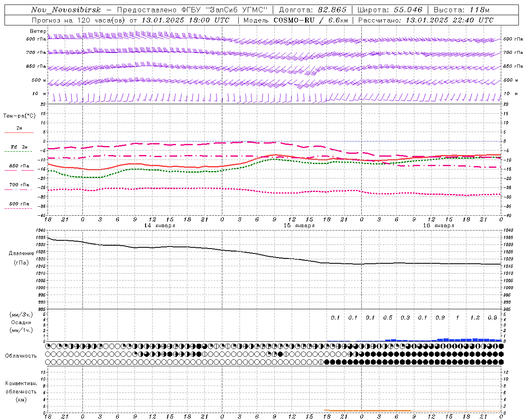Select the (мм/1ч.) precipitation unit label
This screenshot has height=420, width=525.
[x=21, y=330]
